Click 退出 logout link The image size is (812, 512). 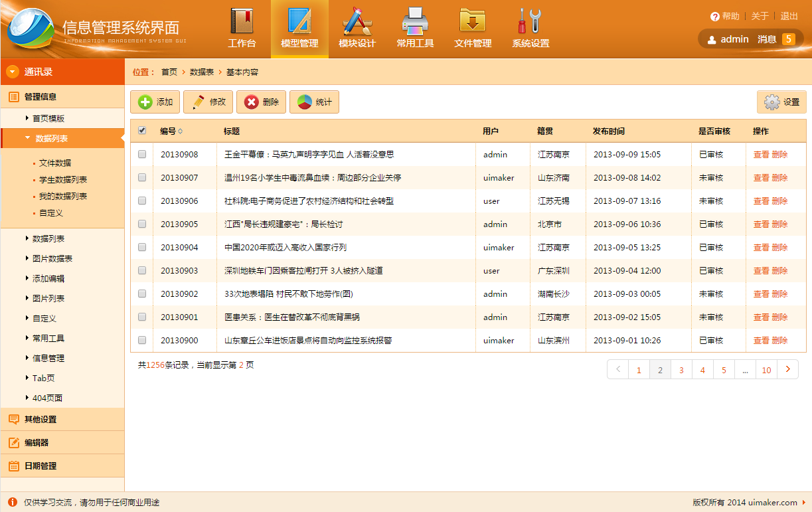789,17
